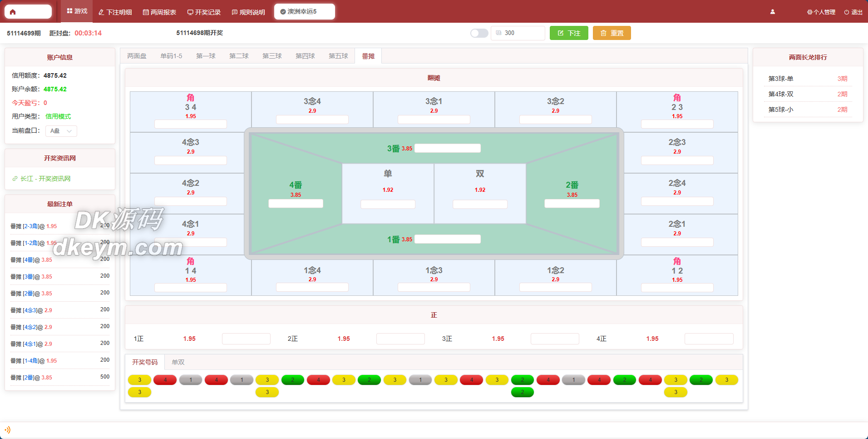Screen dimensions: 868x439
Task: Select the 番摊 tab
Action: (368, 56)
